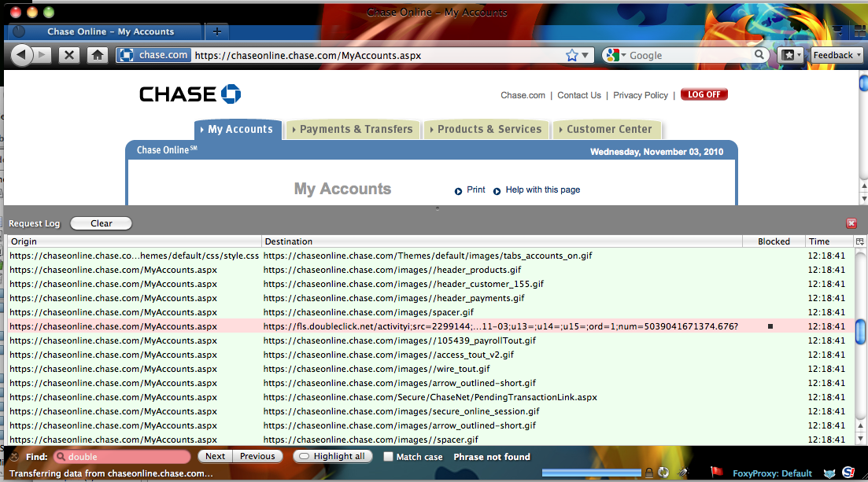Click Next in the Find bar
The image size is (868, 482).
[216, 457]
